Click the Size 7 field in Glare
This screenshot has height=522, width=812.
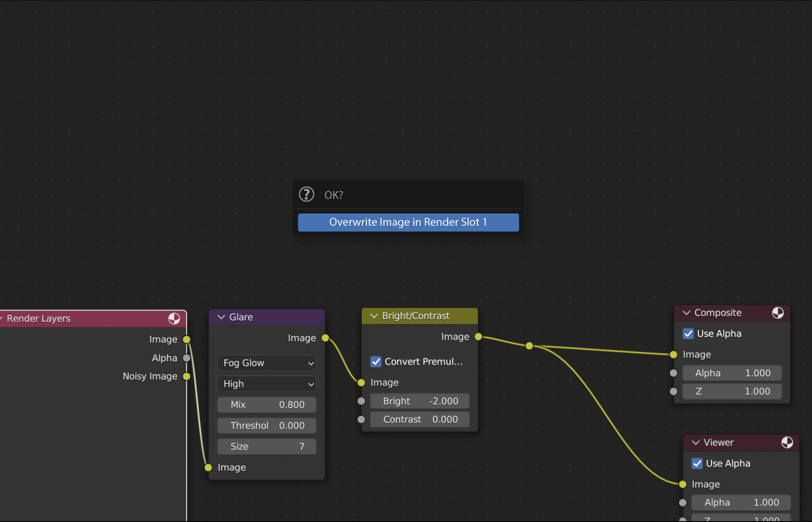coord(267,446)
